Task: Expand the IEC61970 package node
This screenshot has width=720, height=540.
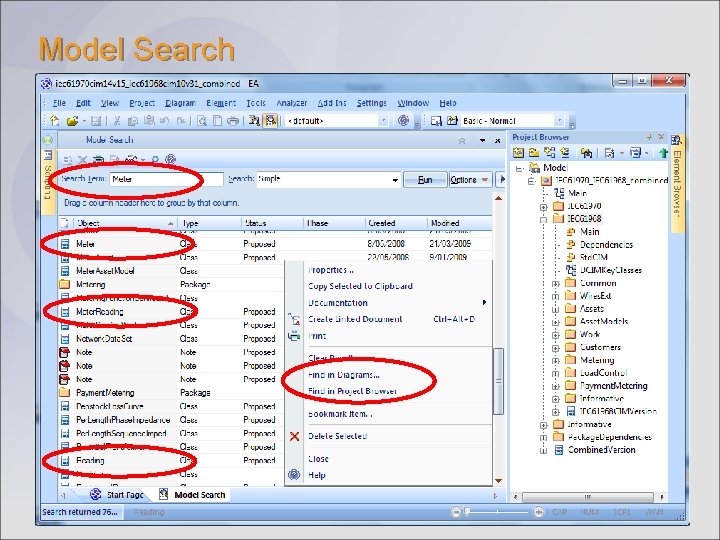Action: [544, 207]
